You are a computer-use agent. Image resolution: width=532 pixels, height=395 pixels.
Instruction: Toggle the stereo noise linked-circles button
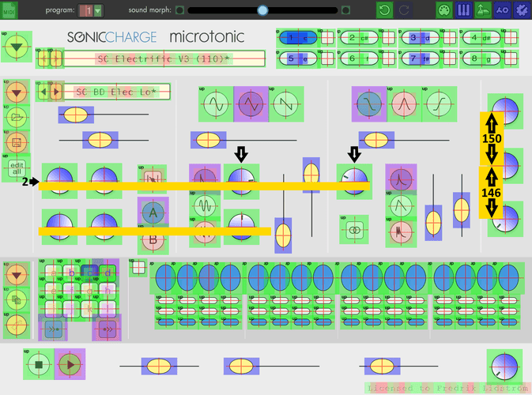354,230
